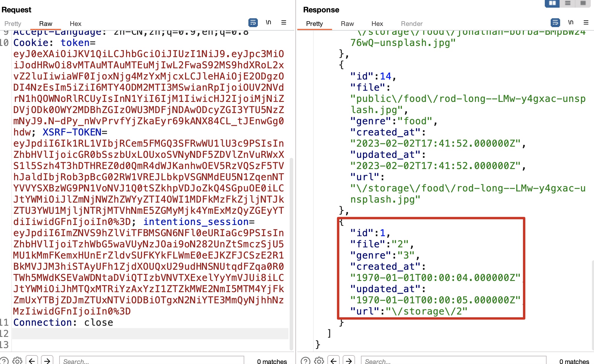Image resolution: width=594 pixels, height=364 pixels.
Task: Switch to the top/bottom layout icon
Action: coord(567,3)
